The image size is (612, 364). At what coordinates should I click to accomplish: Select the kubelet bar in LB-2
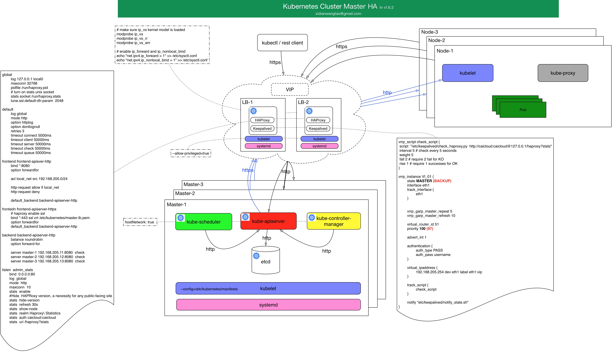tap(319, 139)
